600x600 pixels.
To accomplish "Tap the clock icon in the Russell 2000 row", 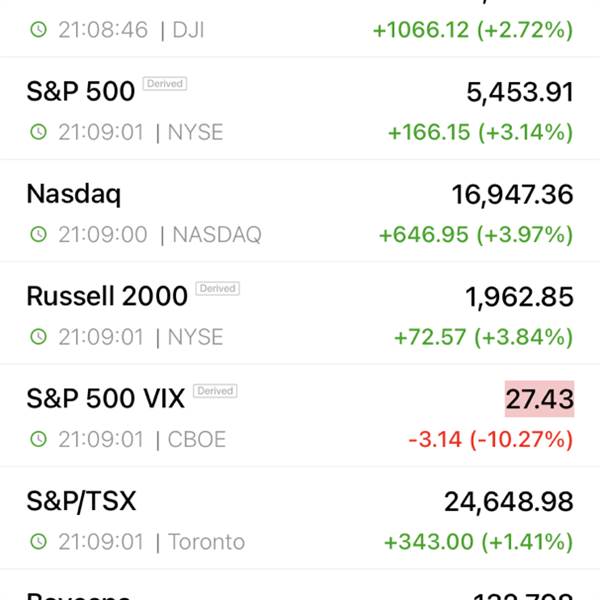I will pyautogui.click(x=38, y=337).
